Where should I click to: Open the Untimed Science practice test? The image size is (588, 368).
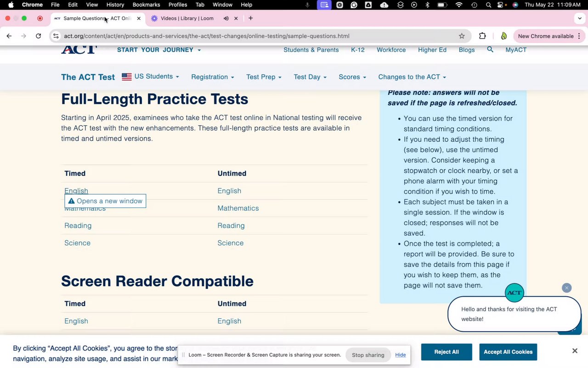tap(231, 243)
